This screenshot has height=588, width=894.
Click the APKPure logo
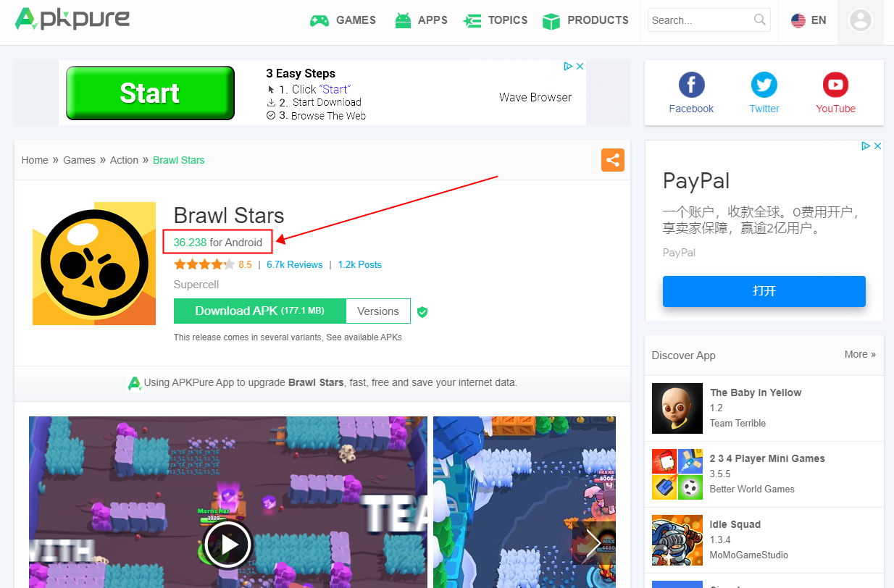click(x=72, y=19)
